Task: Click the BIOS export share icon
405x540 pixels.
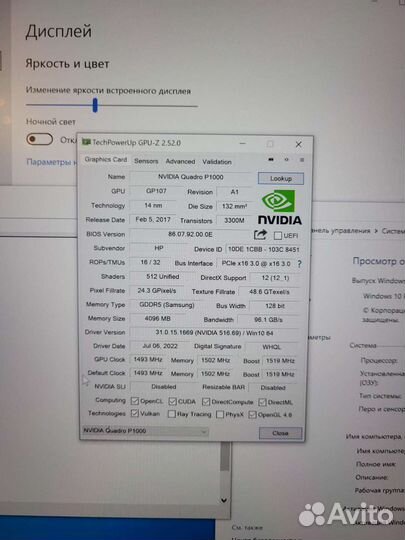Action: 260,235
